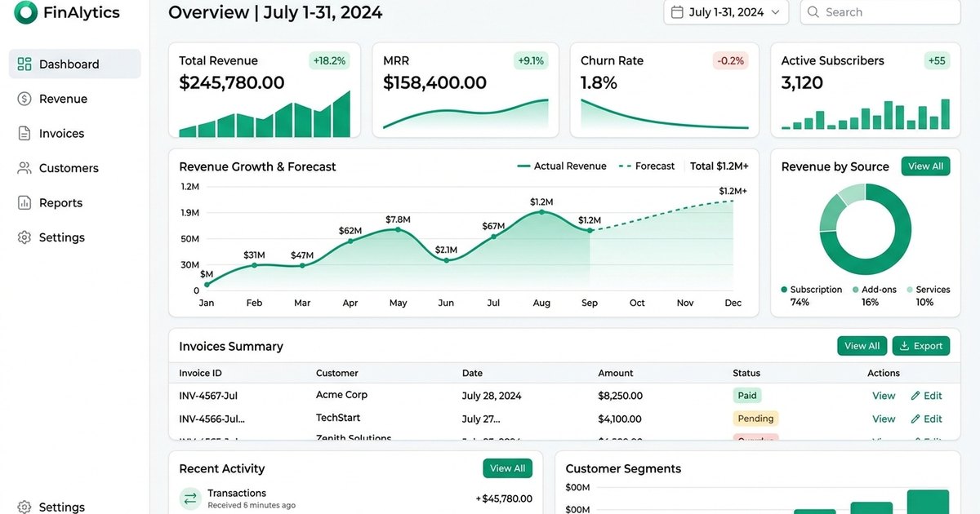Click the date dropdown chevron arrow
This screenshot has height=514, width=980.
[775, 12]
